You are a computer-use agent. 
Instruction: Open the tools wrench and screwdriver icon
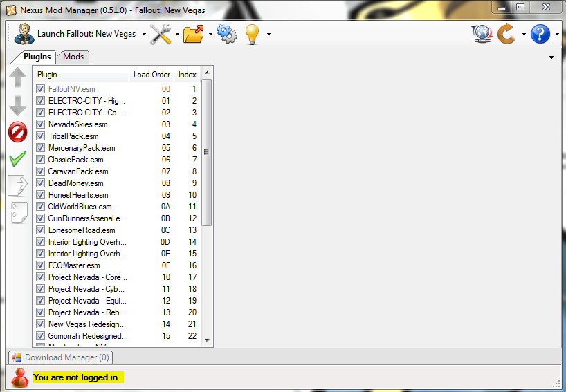[x=161, y=34]
